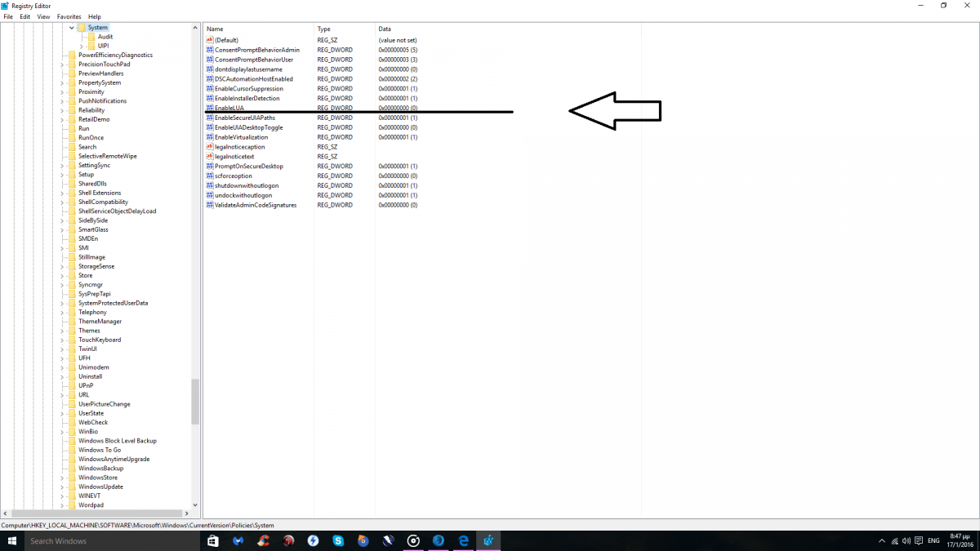Select the (Default) string value icon
980x551 pixels.
[210, 40]
